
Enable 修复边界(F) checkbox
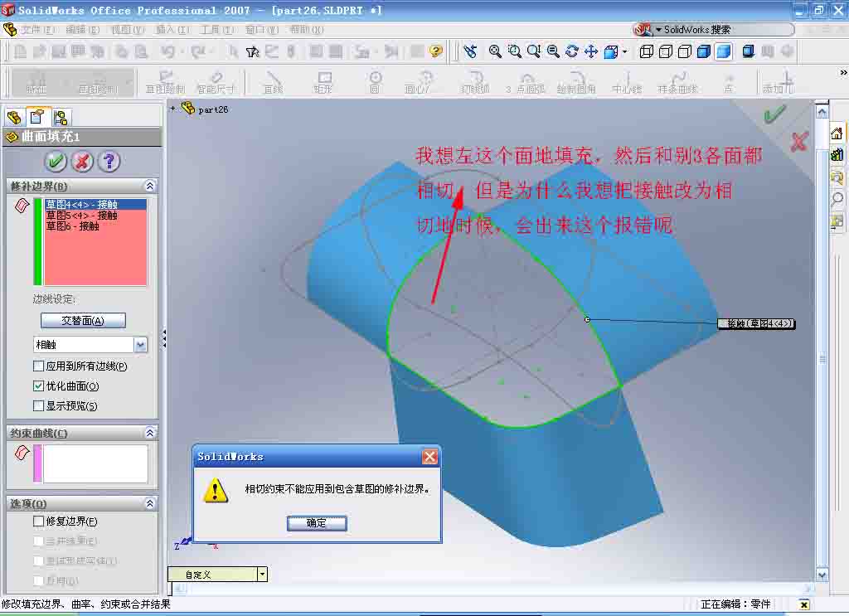38,521
